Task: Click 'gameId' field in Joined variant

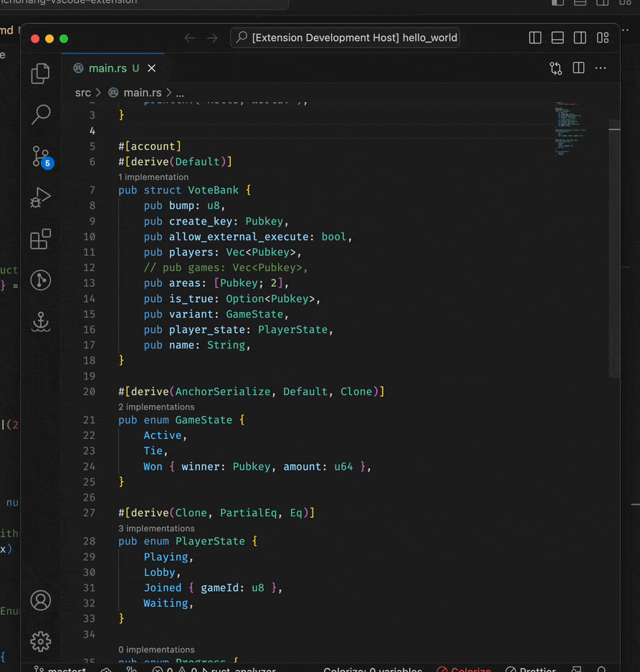Action: coord(220,587)
